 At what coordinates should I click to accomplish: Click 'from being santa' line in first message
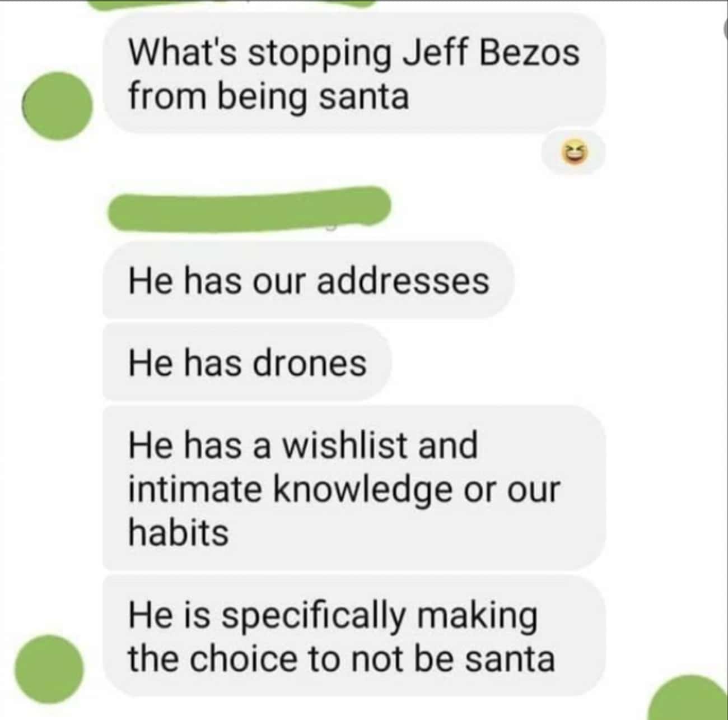click(269, 97)
